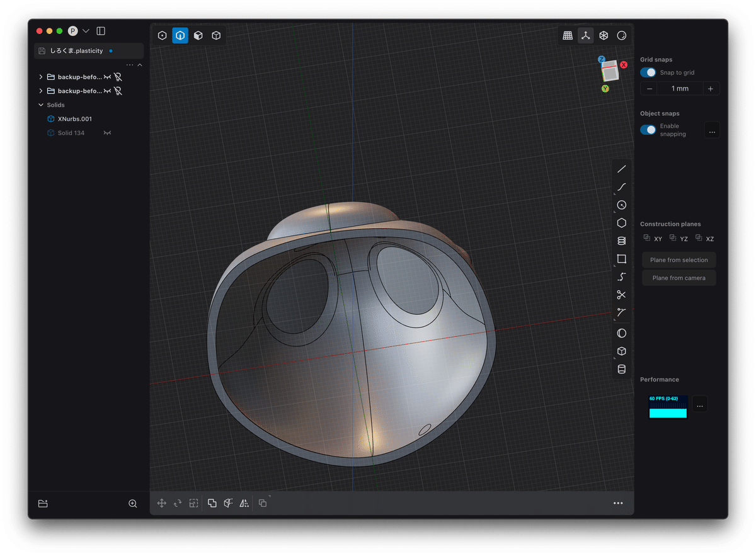The image size is (756, 556).
Task: Select the Sphere tool
Action: [x=622, y=333]
